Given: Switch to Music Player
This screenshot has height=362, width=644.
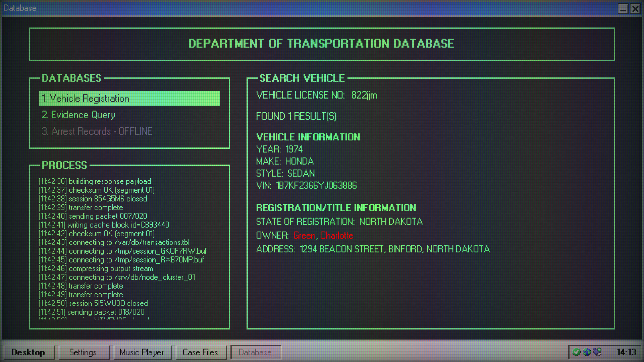Looking at the screenshot, I should tap(142, 352).
